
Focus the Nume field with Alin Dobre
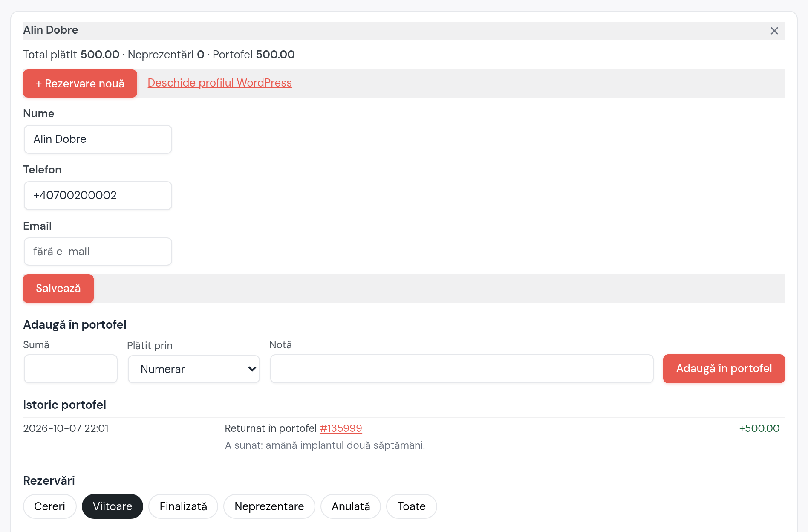pyautogui.click(x=98, y=139)
